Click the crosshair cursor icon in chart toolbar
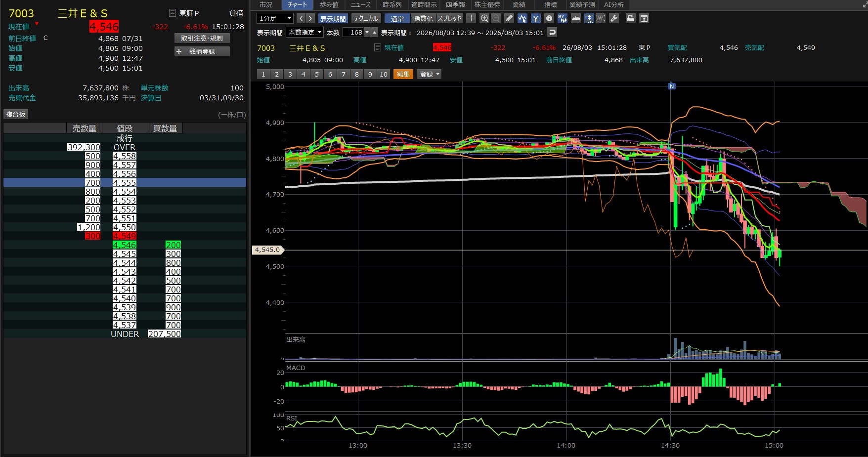This screenshot has height=457, width=868. coord(471,18)
